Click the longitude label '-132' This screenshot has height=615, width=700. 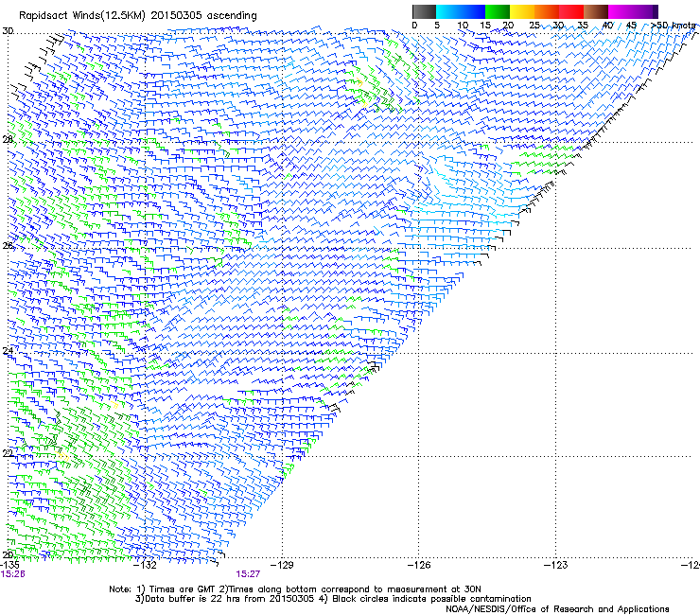(146, 565)
